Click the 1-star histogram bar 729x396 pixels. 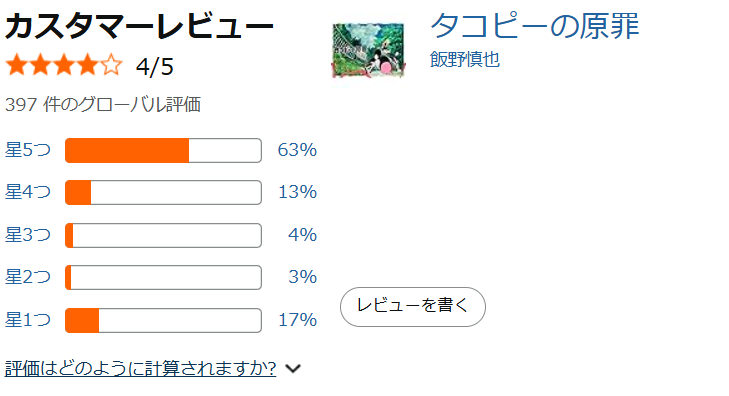[x=163, y=320]
